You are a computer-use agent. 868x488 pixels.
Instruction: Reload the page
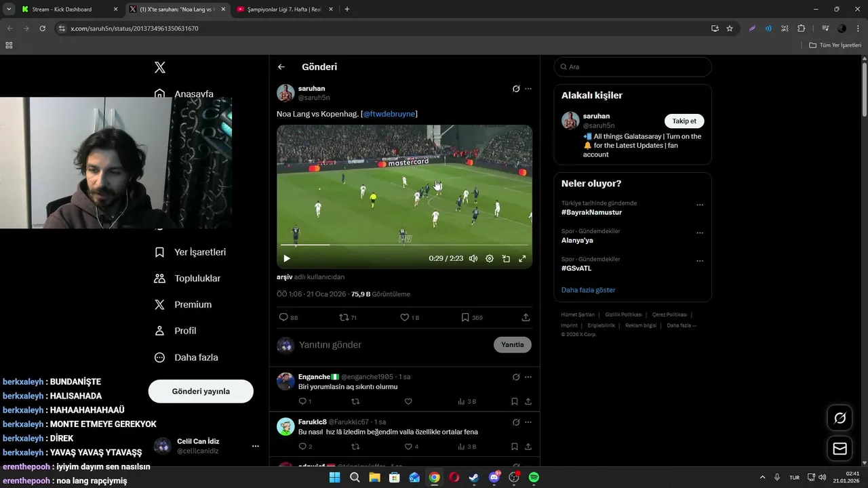tap(42, 28)
